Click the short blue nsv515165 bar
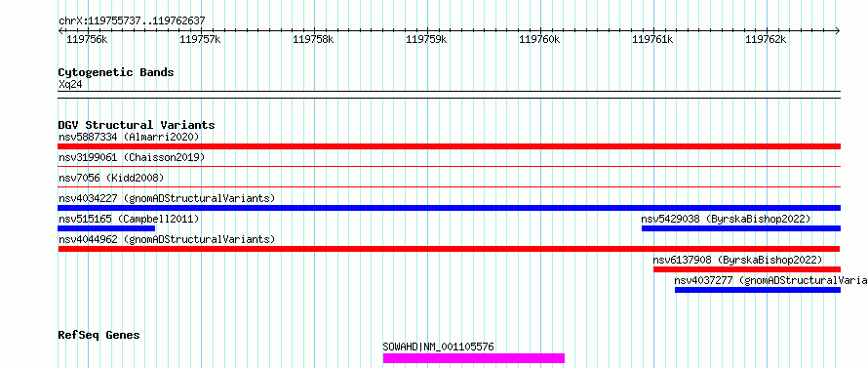Image resolution: width=868 pixels, height=368 pixels. [106, 228]
